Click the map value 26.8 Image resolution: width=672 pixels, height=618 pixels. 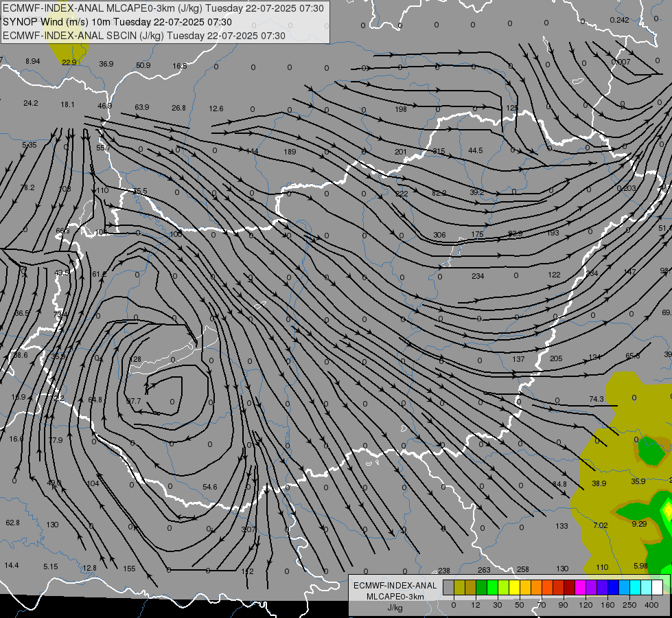point(178,108)
